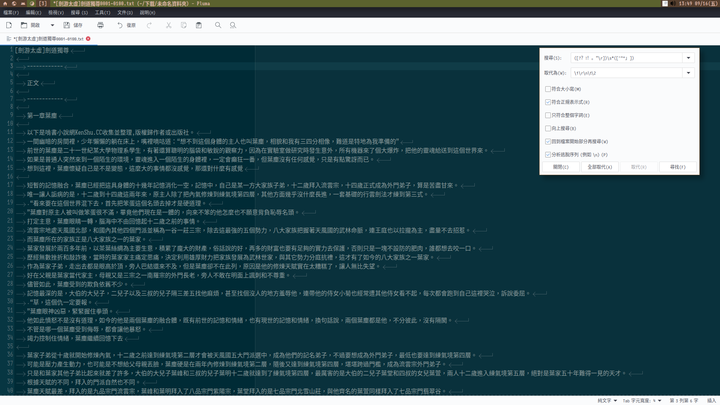Click the 正文 line in the editor
Screen dimensions: 720x405
click(33, 83)
